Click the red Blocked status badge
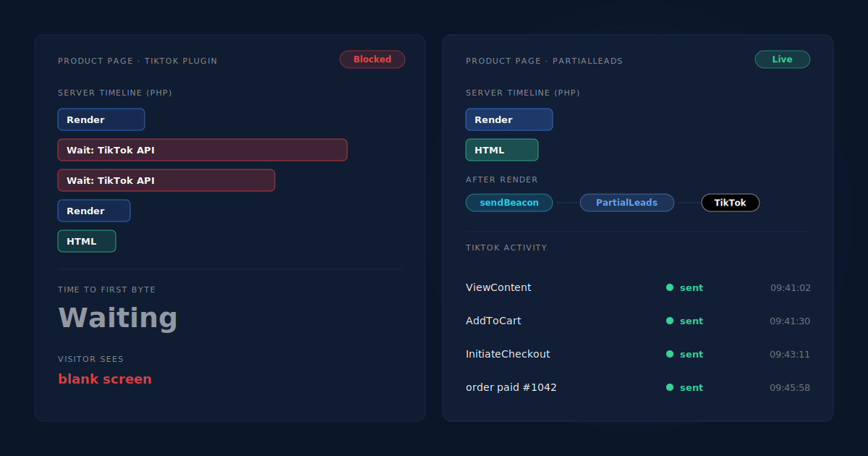Viewport: 868px width, 456px height. tap(373, 59)
